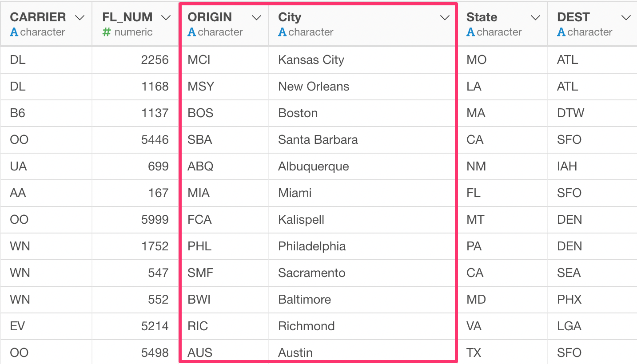
Task: Select the Kansas City cell
Action: (x=363, y=60)
